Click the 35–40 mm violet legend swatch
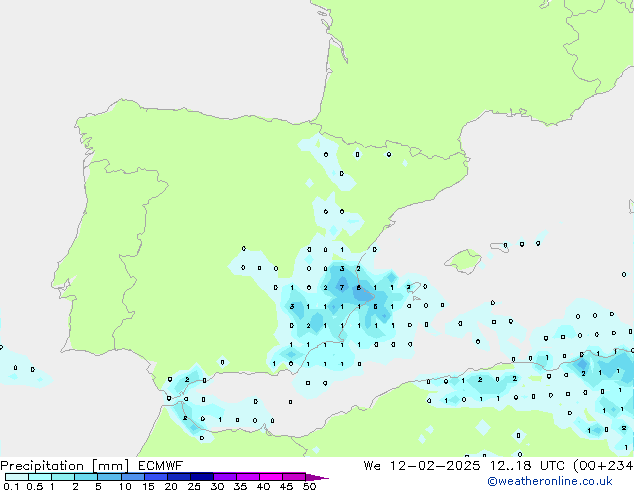Screen dimensions: 634x490 pos(248,477)
